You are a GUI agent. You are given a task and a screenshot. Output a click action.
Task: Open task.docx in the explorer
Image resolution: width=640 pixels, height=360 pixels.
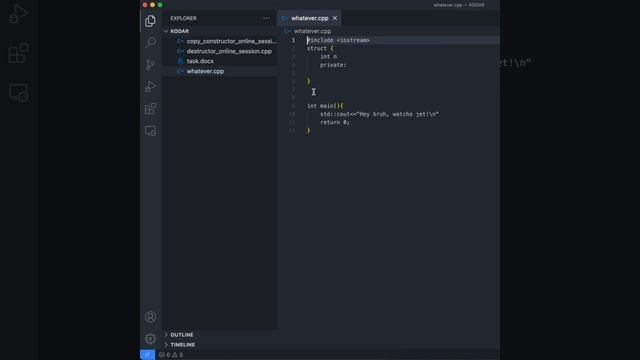tap(200, 61)
